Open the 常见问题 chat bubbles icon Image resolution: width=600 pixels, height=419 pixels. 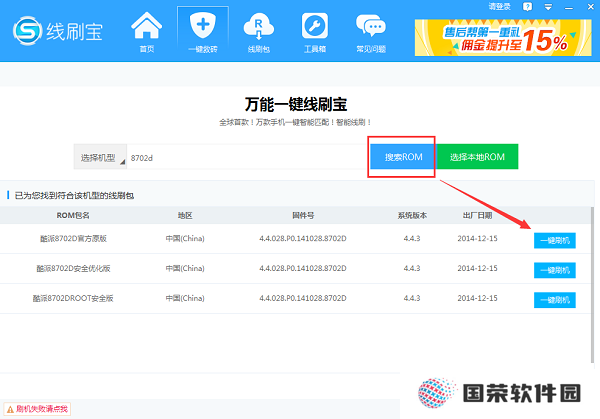(371, 32)
